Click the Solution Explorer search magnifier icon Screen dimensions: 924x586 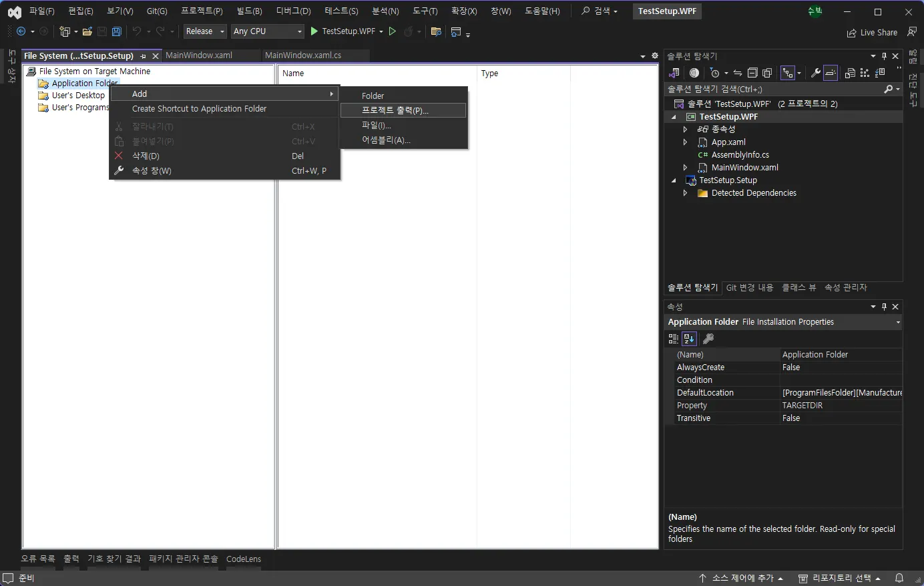(888, 89)
